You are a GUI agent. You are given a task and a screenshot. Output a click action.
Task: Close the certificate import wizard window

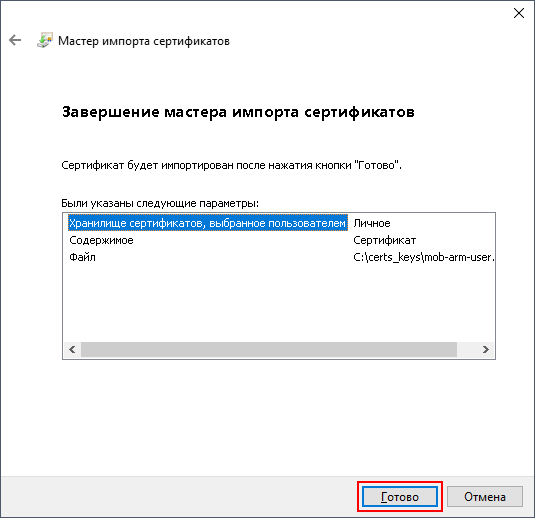(x=519, y=13)
